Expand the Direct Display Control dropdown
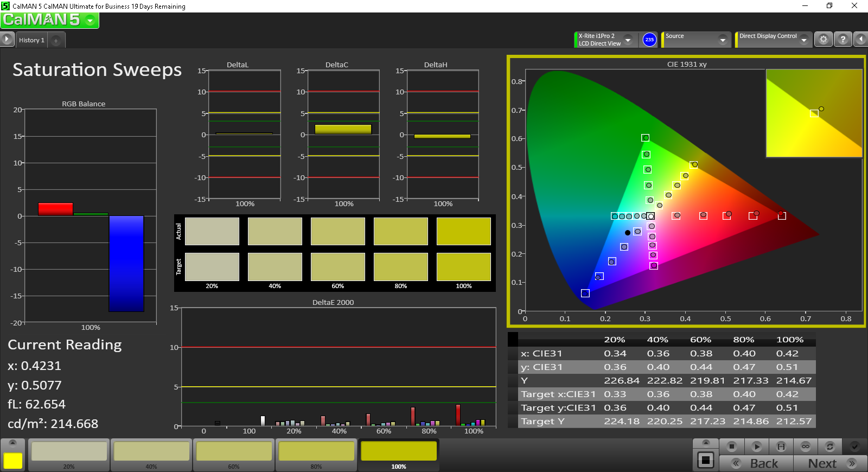The width and height of the screenshot is (868, 472). (803, 40)
